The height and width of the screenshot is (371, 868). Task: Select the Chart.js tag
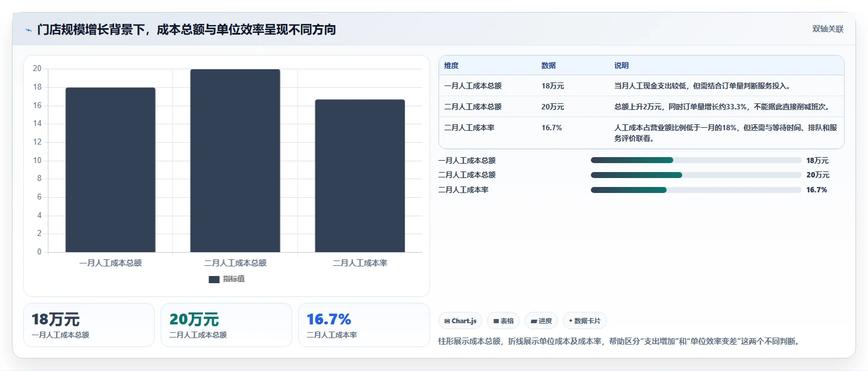(x=461, y=321)
